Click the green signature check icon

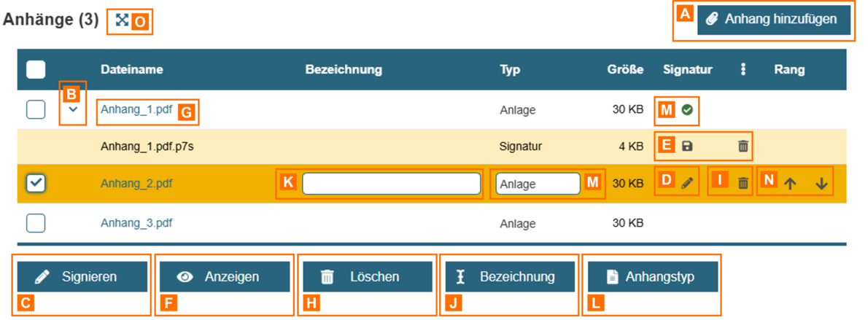pos(687,110)
